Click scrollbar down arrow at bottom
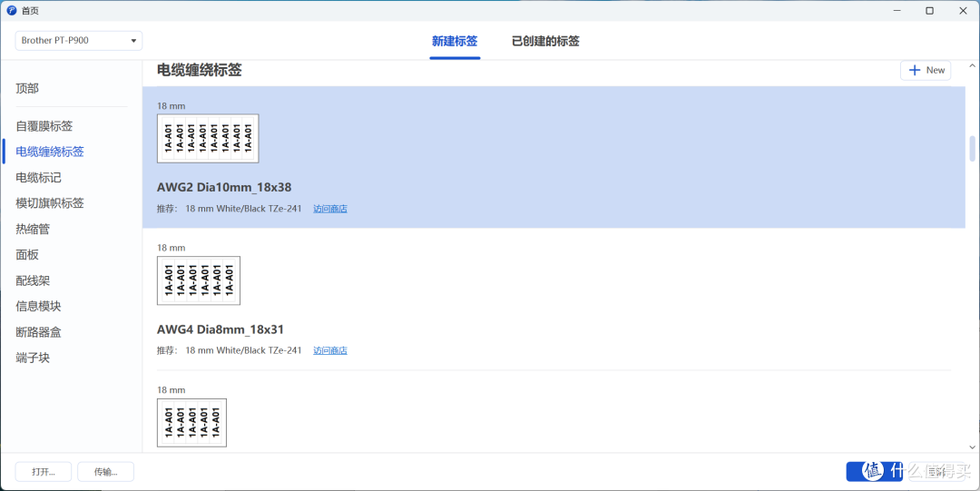The width and height of the screenshot is (980, 491). pos(972,447)
